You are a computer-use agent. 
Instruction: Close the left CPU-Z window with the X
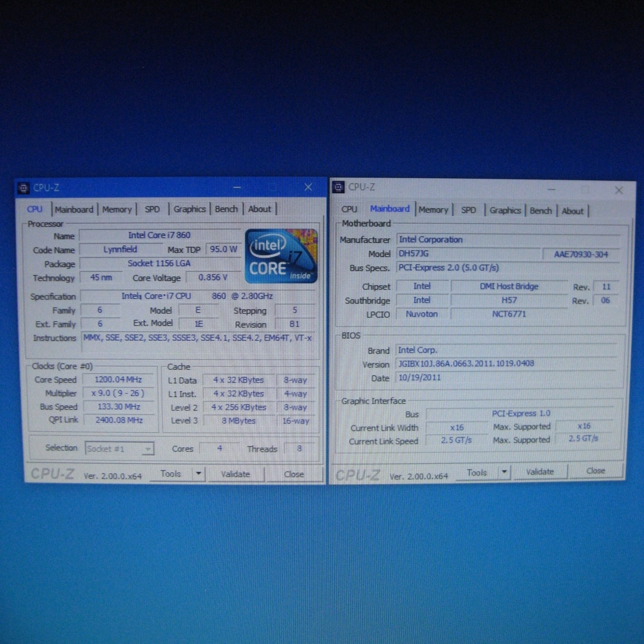(x=308, y=187)
